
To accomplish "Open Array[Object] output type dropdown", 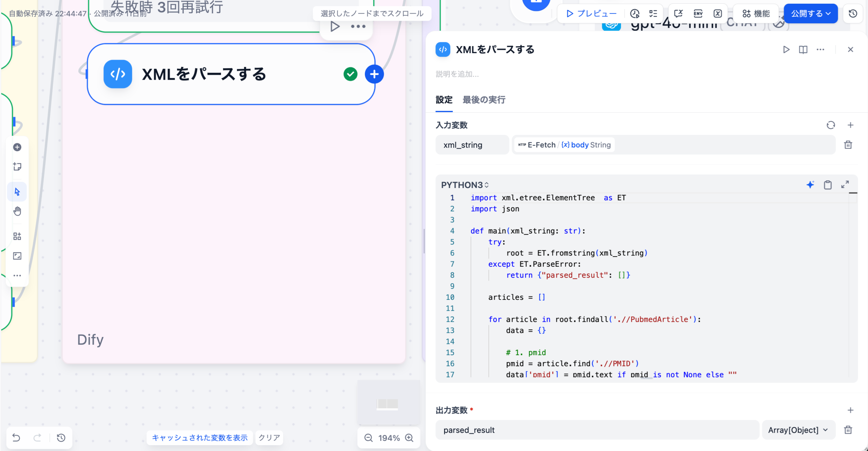I will [x=798, y=430].
